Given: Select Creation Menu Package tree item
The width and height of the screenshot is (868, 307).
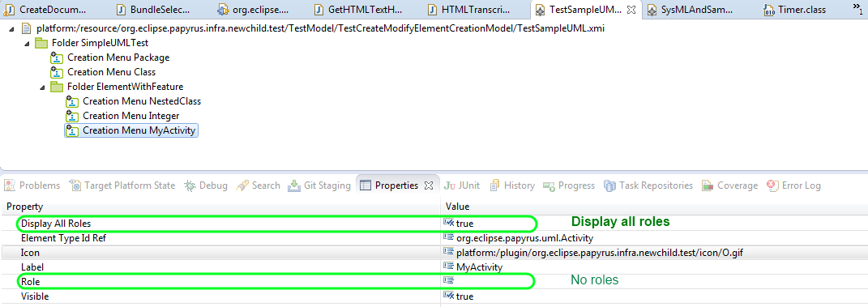Looking at the screenshot, I should [118, 58].
